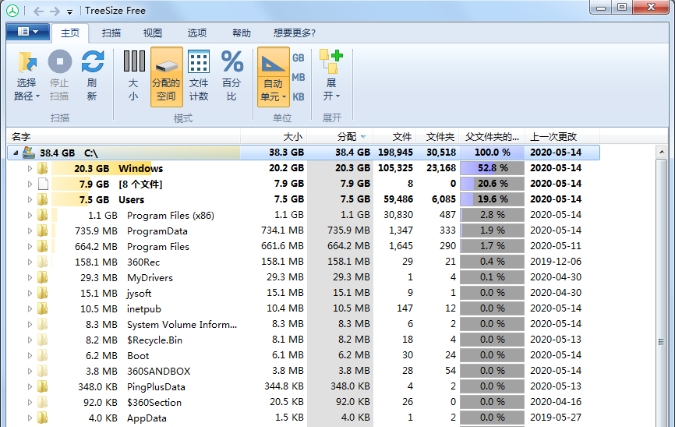The width and height of the screenshot is (676, 427).
Task: Switch to Size (大小) mode icon
Action: [x=134, y=62]
